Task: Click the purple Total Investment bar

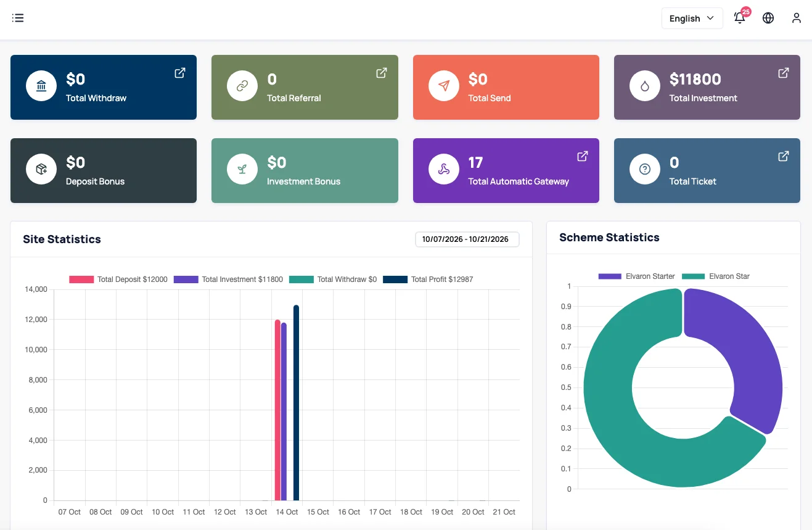Action: coord(284,412)
